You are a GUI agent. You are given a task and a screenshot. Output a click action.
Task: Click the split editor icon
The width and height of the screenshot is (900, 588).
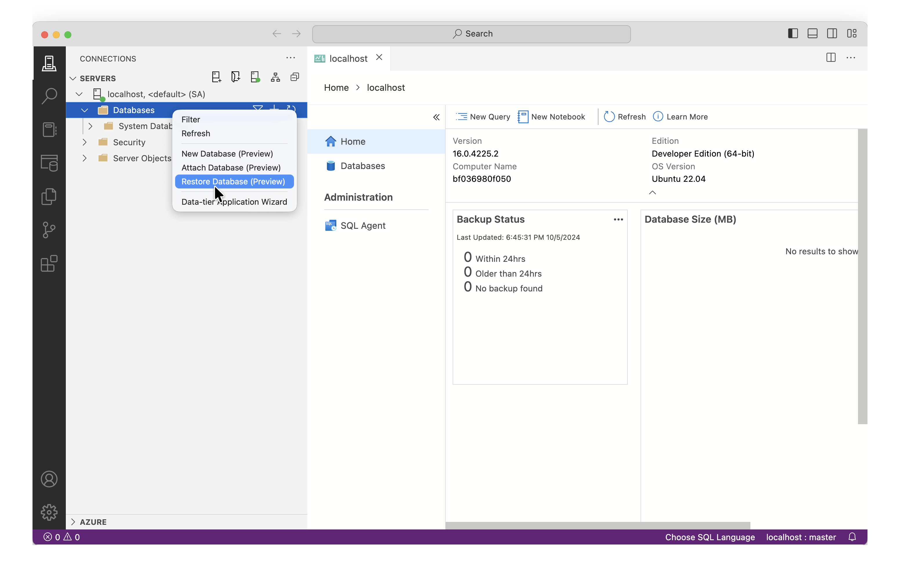830,57
